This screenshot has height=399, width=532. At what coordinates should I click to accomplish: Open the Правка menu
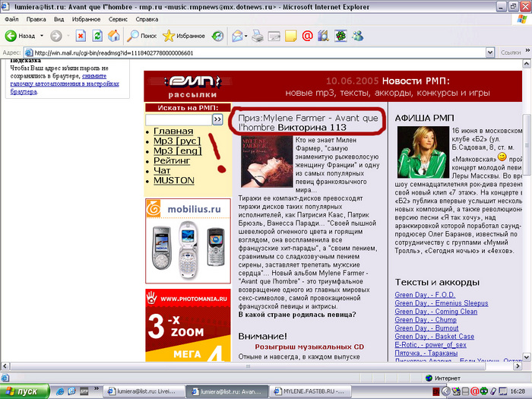[x=36, y=19]
